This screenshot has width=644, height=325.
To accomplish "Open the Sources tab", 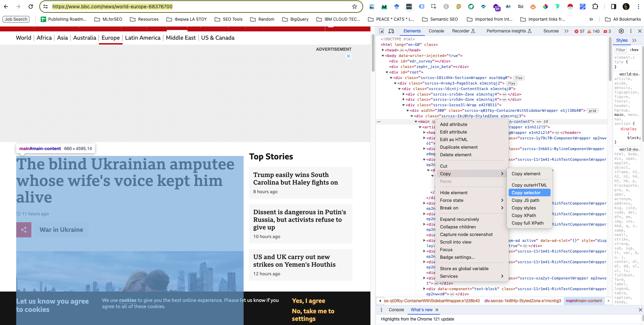I will [551, 31].
